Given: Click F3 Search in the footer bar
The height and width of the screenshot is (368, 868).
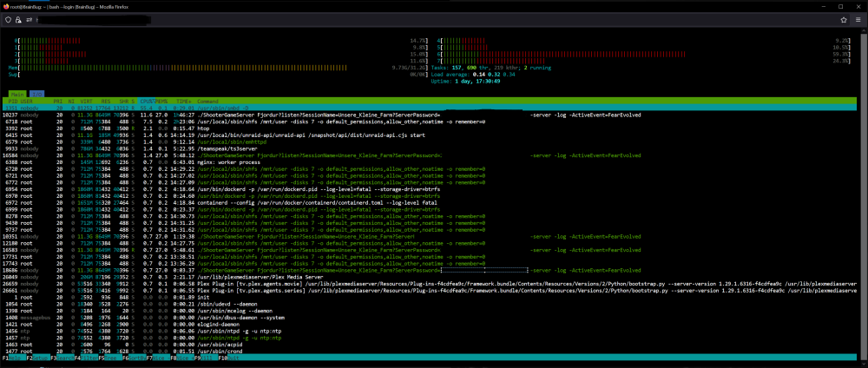Looking at the screenshot, I should click(62, 358).
